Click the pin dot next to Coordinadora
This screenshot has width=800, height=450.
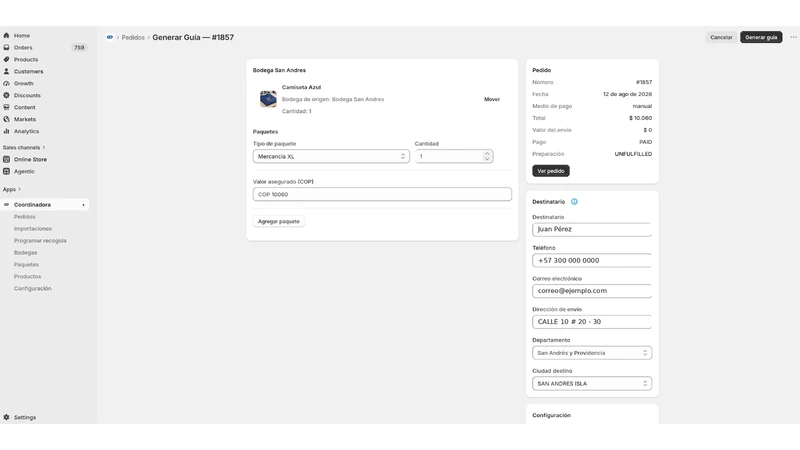point(83,205)
